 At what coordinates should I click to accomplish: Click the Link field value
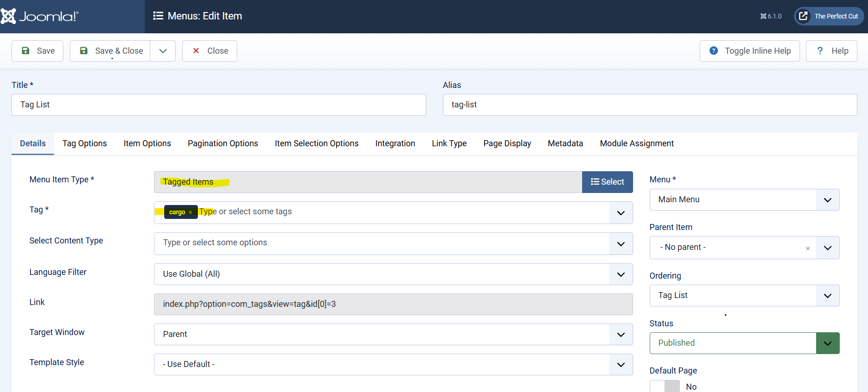point(394,304)
